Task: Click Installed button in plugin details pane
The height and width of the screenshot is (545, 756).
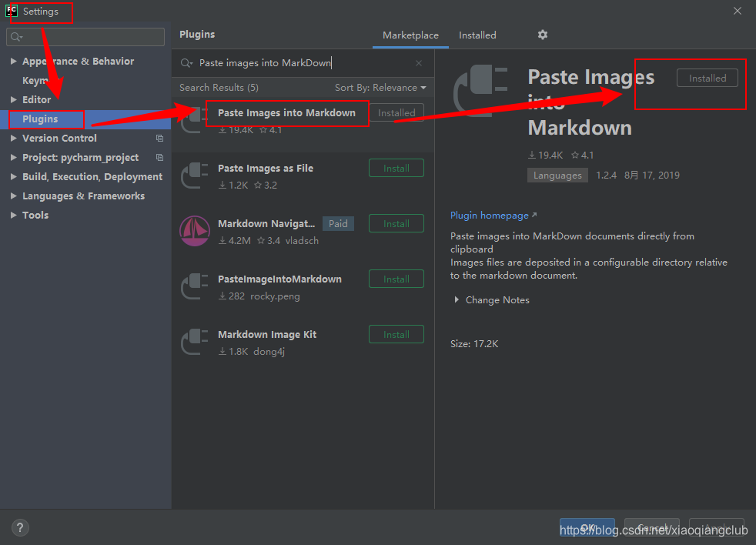Action: pyautogui.click(x=707, y=79)
